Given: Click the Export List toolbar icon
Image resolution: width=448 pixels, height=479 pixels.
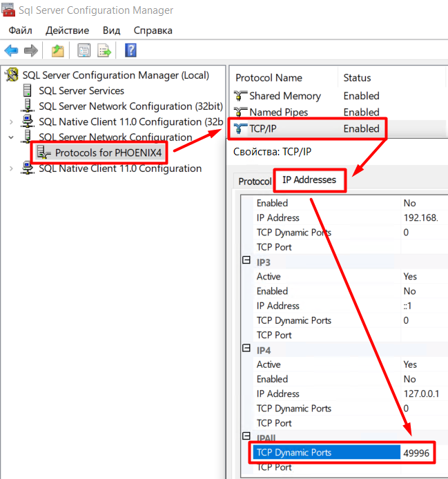Looking at the screenshot, I should click(104, 50).
